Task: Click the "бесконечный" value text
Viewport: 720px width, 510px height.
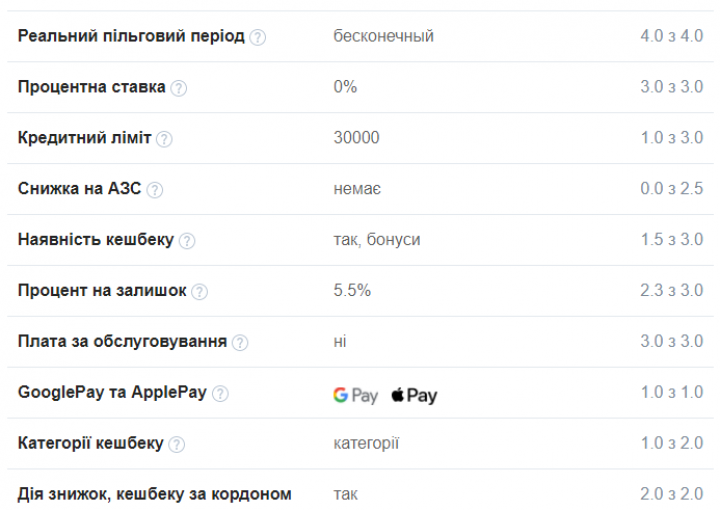Action: click(383, 36)
